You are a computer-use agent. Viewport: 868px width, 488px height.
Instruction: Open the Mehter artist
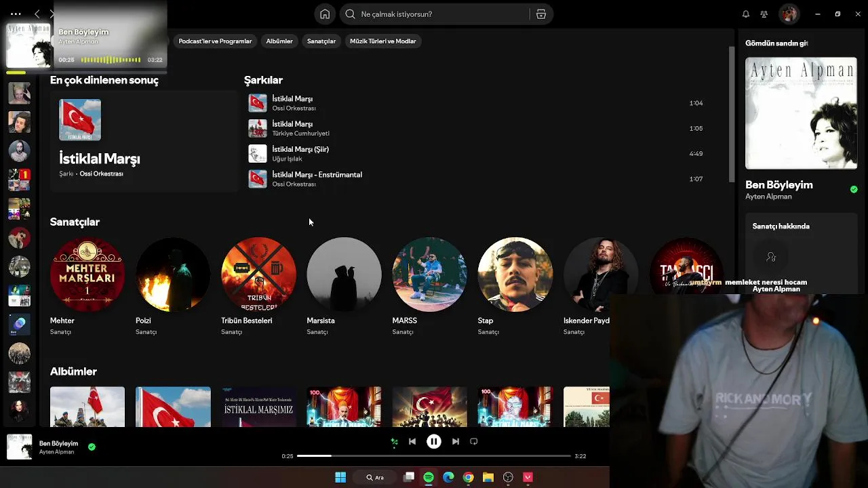click(x=87, y=287)
